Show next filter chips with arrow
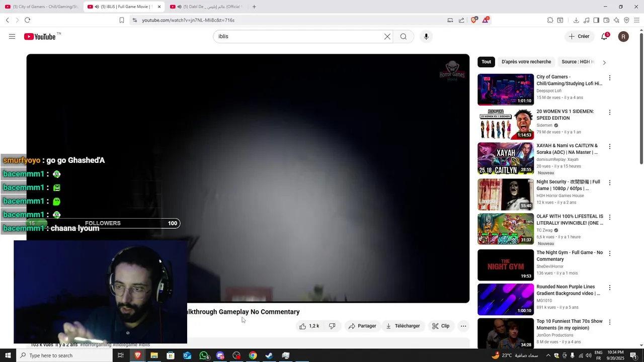Image resolution: width=644 pixels, height=362 pixels. coord(604,62)
